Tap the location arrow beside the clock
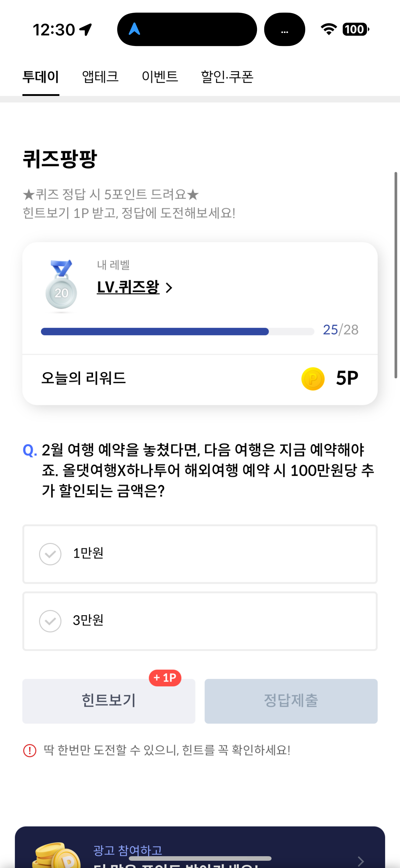The image size is (400, 868). click(x=86, y=29)
